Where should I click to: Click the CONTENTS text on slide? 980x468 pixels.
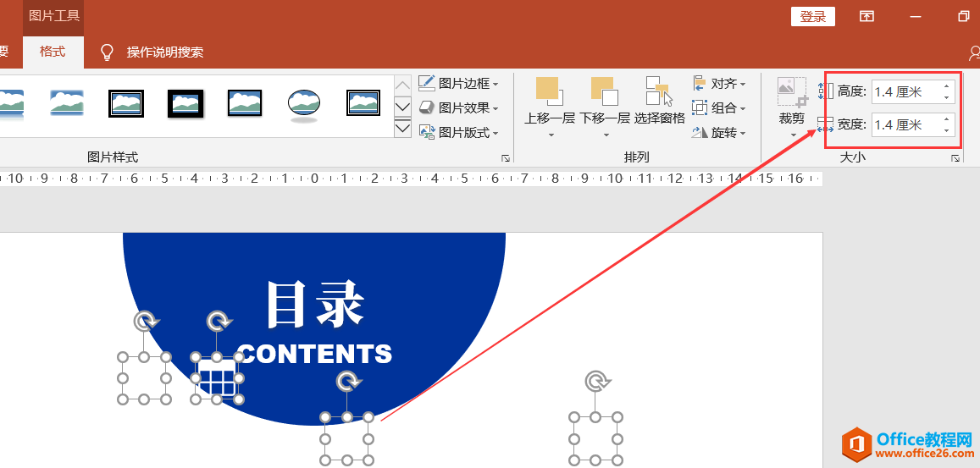tap(315, 355)
